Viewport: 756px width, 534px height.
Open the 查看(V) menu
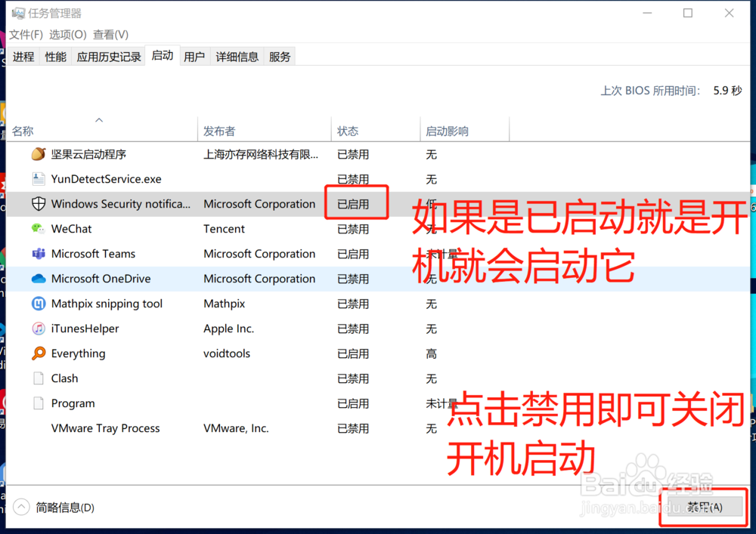pyautogui.click(x=111, y=35)
